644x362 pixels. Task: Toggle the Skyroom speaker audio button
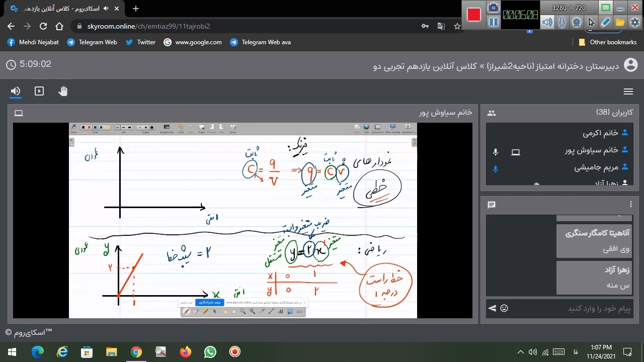point(16,91)
